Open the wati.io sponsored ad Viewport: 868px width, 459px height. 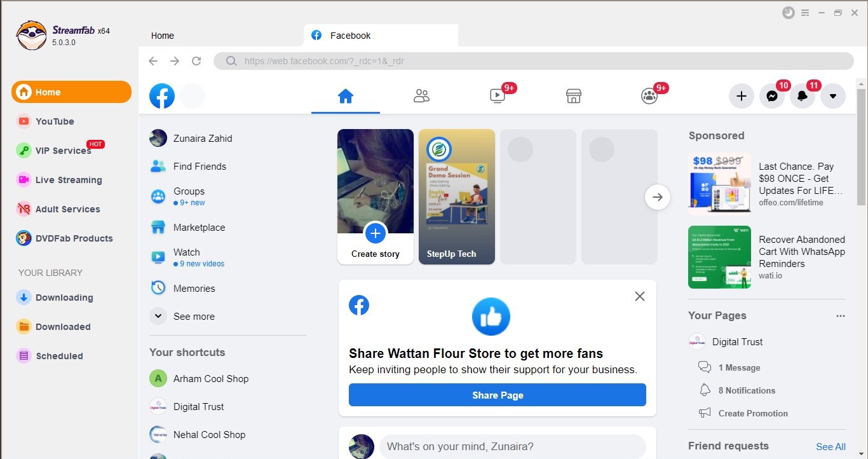coord(767,257)
